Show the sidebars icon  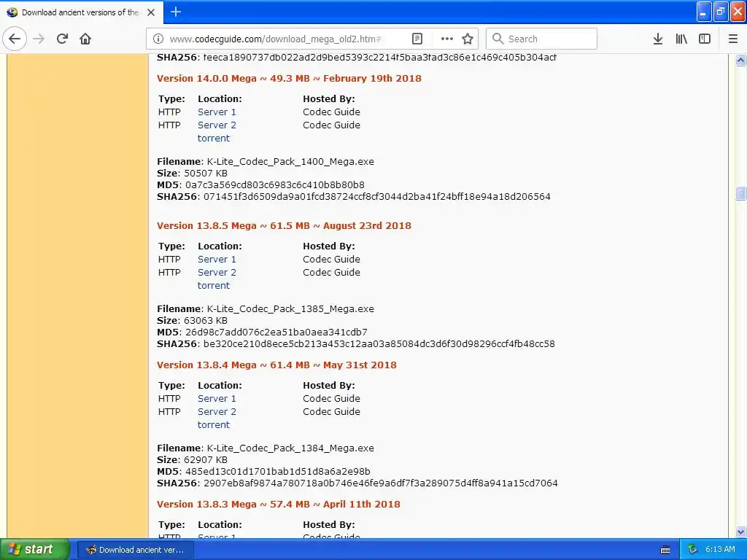[705, 39]
